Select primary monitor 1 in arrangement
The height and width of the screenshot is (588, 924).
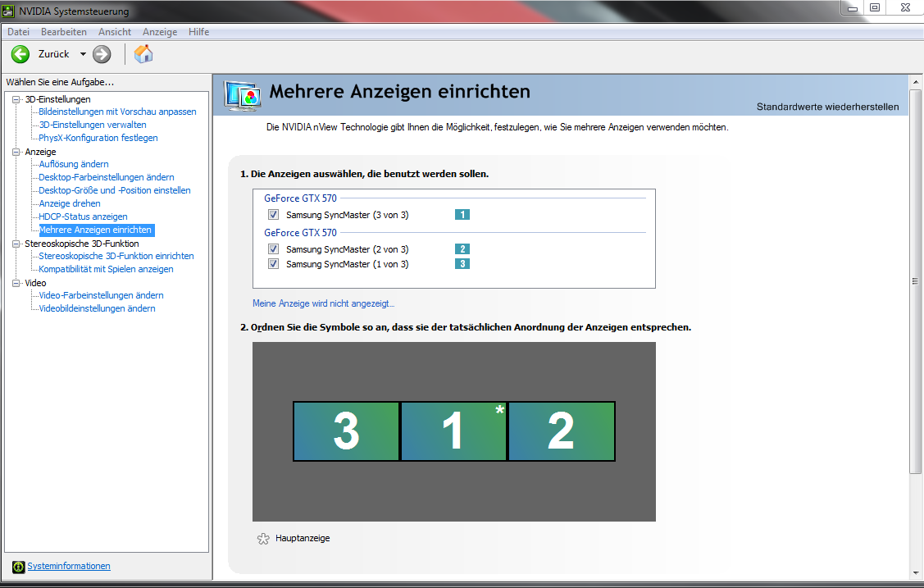[x=453, y=431]
